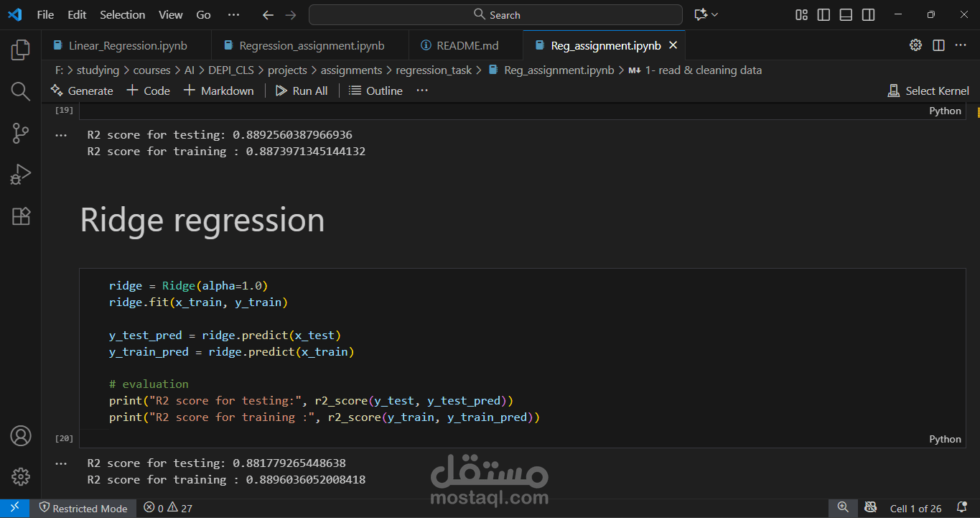The width and height of the screenshot is (980, 518).
Task: Open notebook toolbar overflow next to Outline
Action: [x=422, y=91]
